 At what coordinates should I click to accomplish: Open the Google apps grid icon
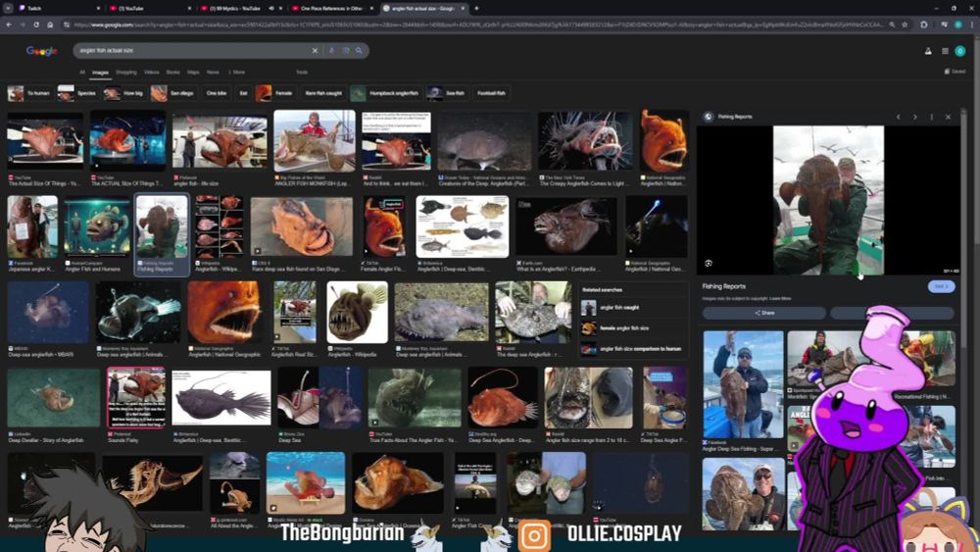945,51
